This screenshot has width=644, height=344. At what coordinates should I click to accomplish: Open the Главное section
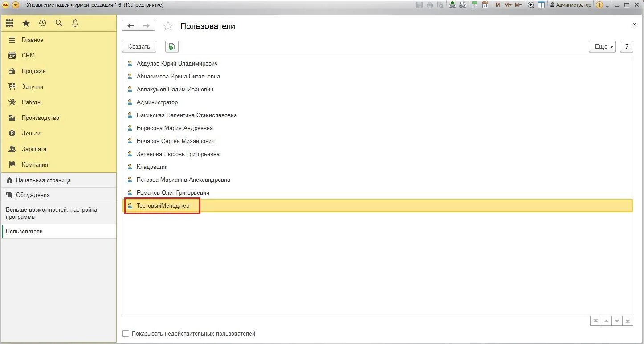click(x=59, y=40)
